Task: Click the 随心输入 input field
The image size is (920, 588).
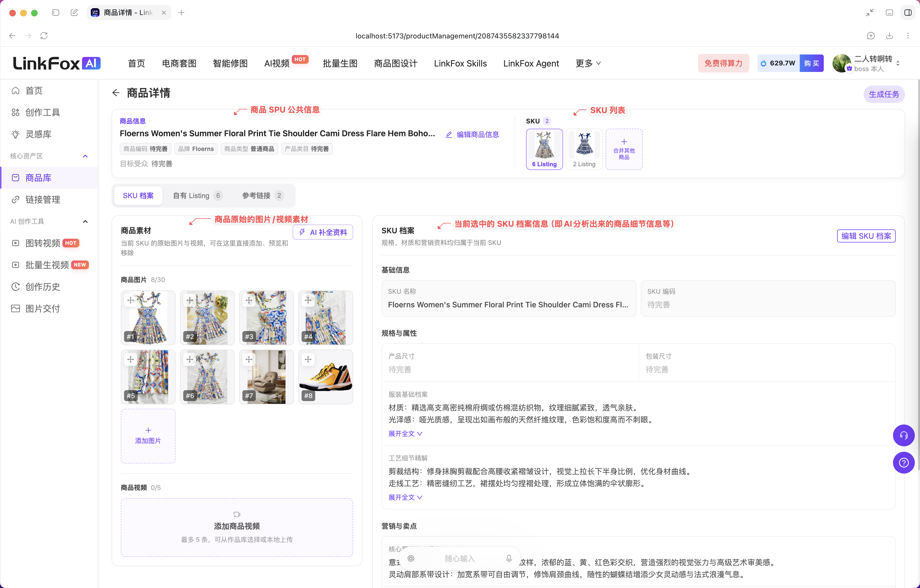Action: point(460,559)
